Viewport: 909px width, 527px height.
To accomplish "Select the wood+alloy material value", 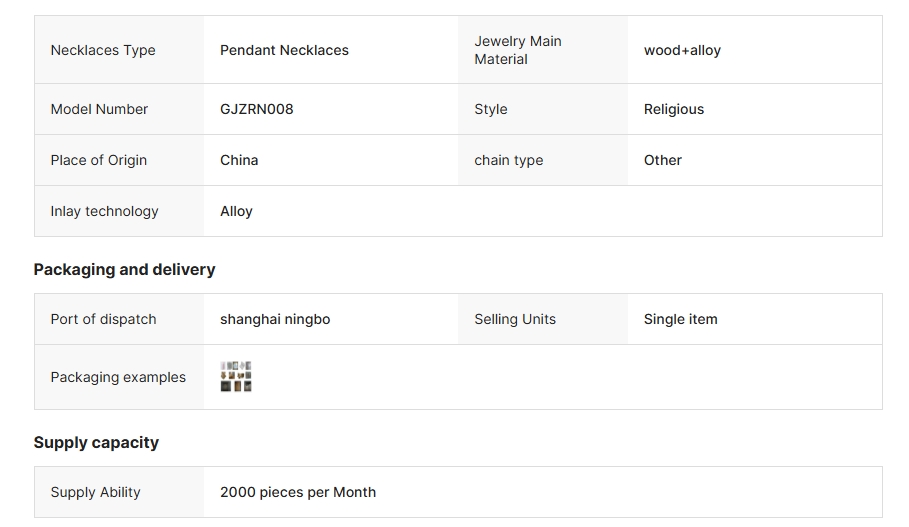I will point(682,50).
